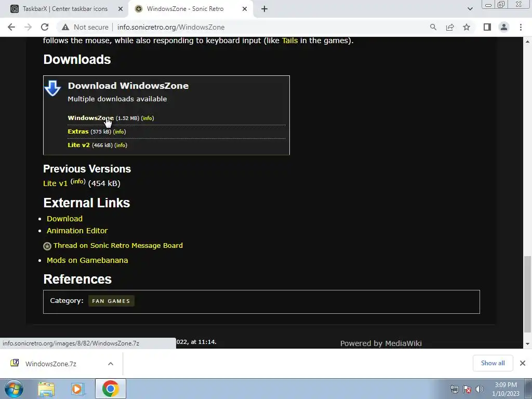Open the Action Center flag icon

click(x=467, y=389)
